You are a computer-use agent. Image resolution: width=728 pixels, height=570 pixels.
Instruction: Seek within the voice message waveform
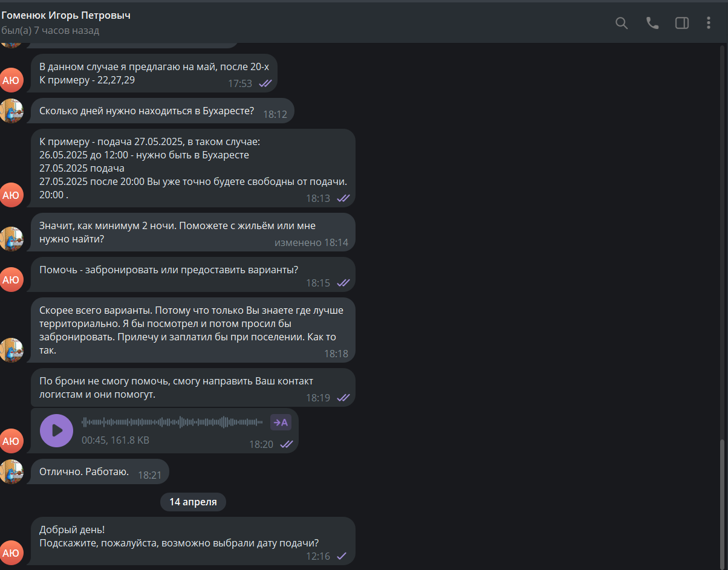click(x=172, y=422)
